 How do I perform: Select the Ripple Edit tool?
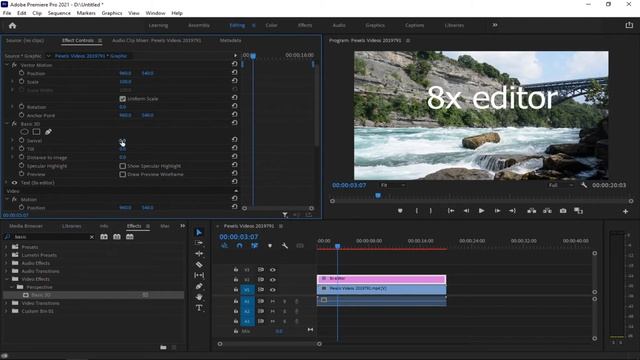coord(199,253)
